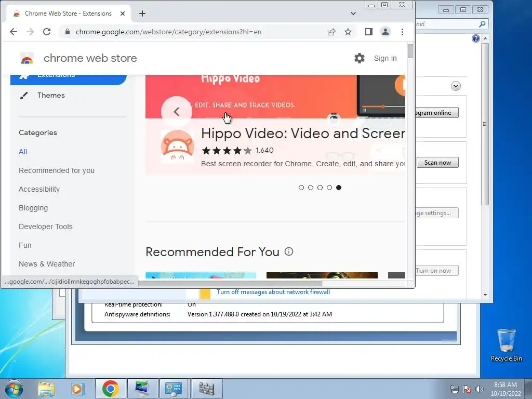Screen dimensions: 532x399
Task: Open Chrome Web Store settings gear
Action: click(360, 58)
